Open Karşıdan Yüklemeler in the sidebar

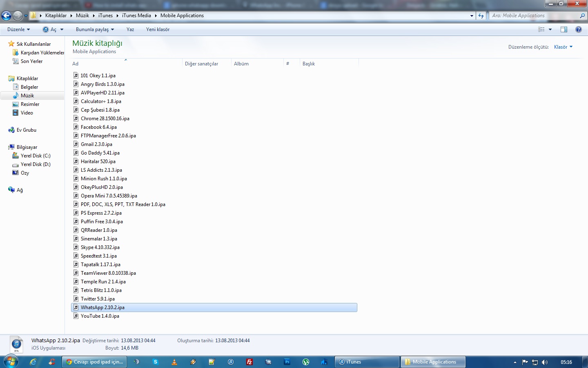(42, 53)
